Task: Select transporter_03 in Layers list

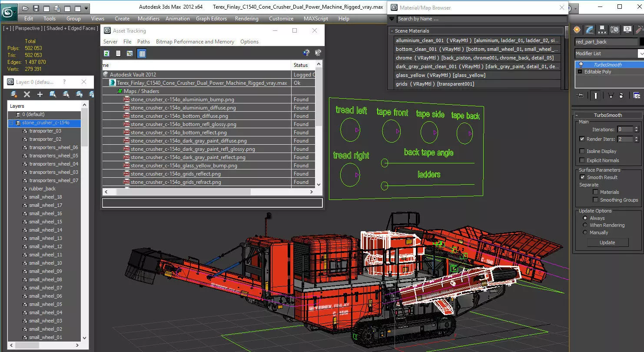Action: 45,131
